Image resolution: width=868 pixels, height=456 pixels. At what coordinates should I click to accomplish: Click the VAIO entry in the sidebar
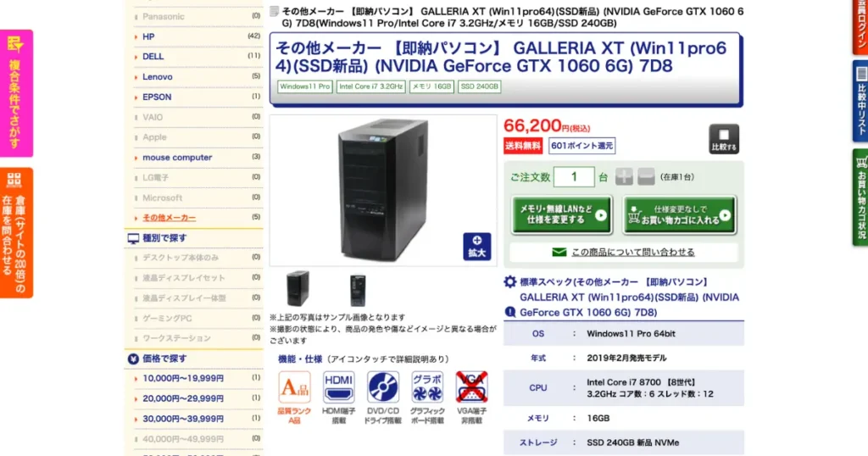tap(153, 117)
